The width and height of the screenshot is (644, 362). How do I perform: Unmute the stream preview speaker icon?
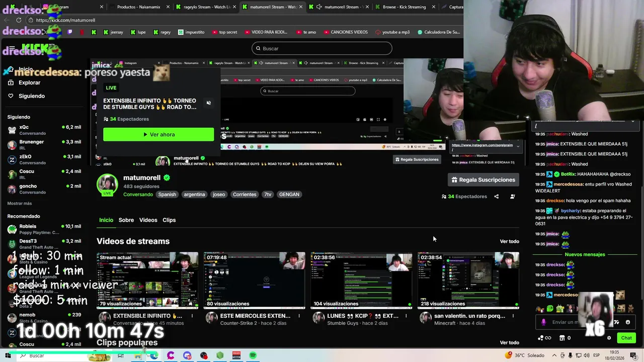click(209, 103)
